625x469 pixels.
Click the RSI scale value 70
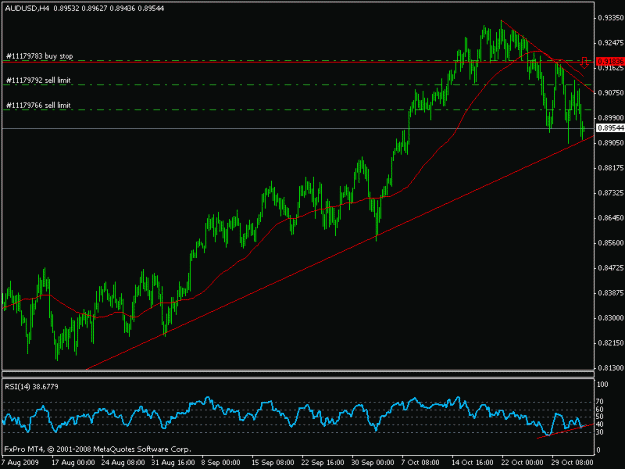(600, 402)
